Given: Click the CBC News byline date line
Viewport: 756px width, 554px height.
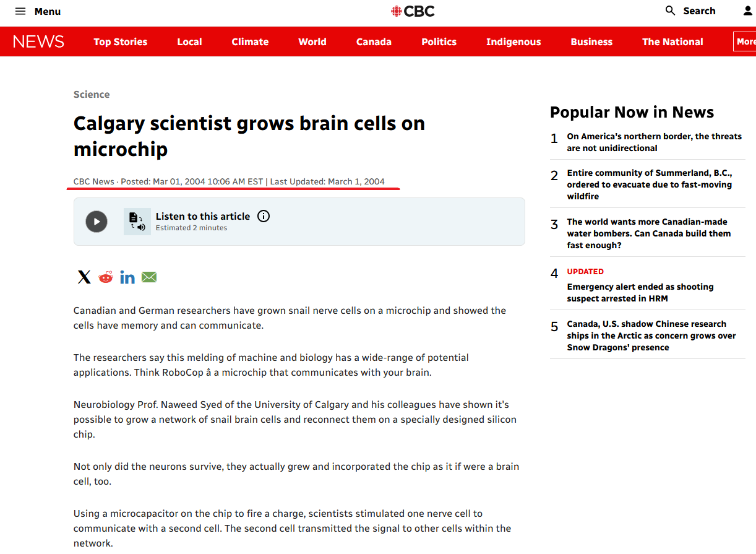Looking at the screenshot, I should pyautogui.click(x=229, y=181).
